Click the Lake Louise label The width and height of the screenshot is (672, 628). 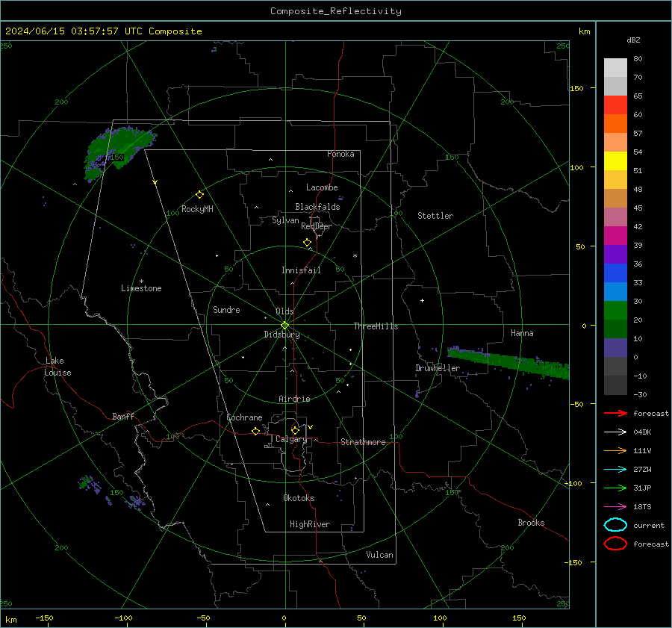[57, 367]
